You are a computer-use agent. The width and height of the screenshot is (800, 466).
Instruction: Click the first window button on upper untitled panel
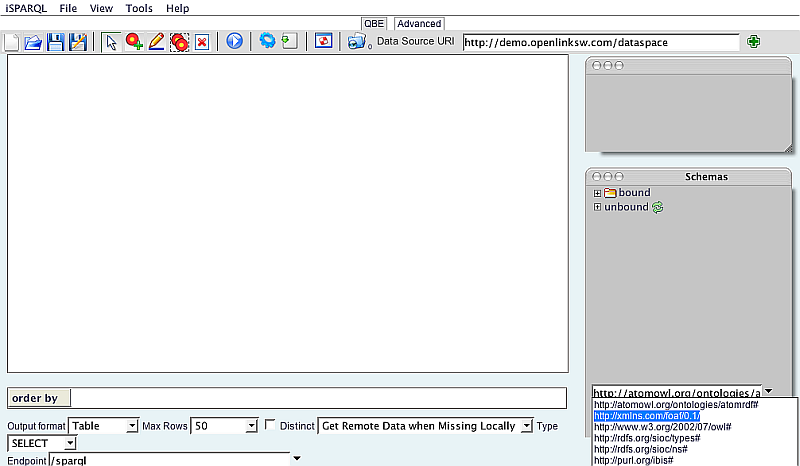pyautogui.click(x=596, y=65)
